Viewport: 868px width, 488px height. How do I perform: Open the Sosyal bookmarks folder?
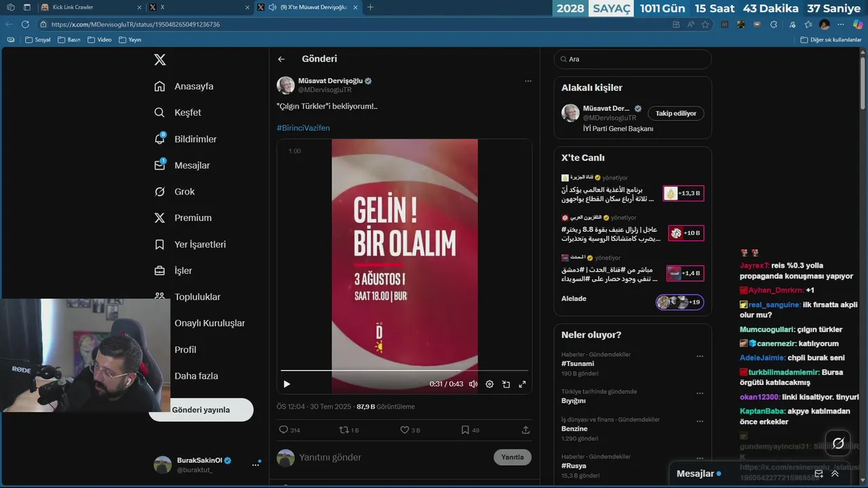pyautogui.click(x=38, y=40)
